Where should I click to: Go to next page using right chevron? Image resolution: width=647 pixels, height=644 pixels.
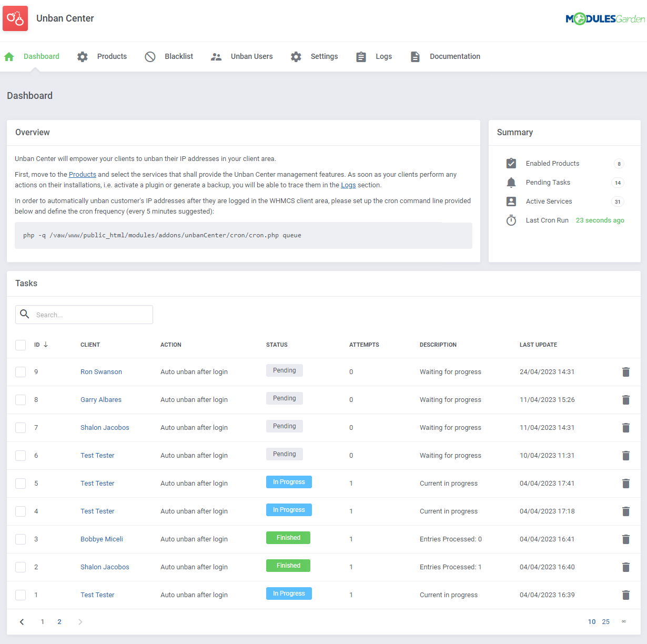80,622
